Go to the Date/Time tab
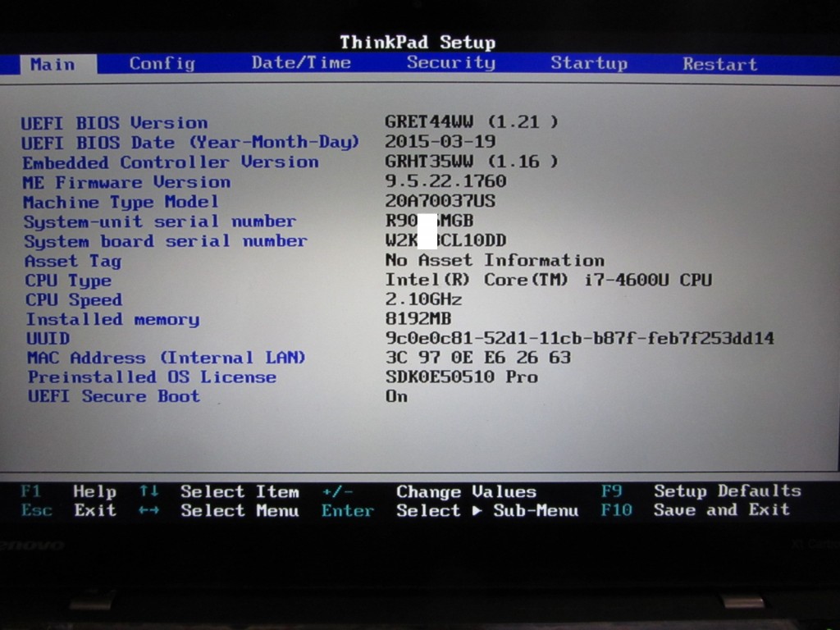Viewport: 840px width, 630px height. click(x=301, y=62)
